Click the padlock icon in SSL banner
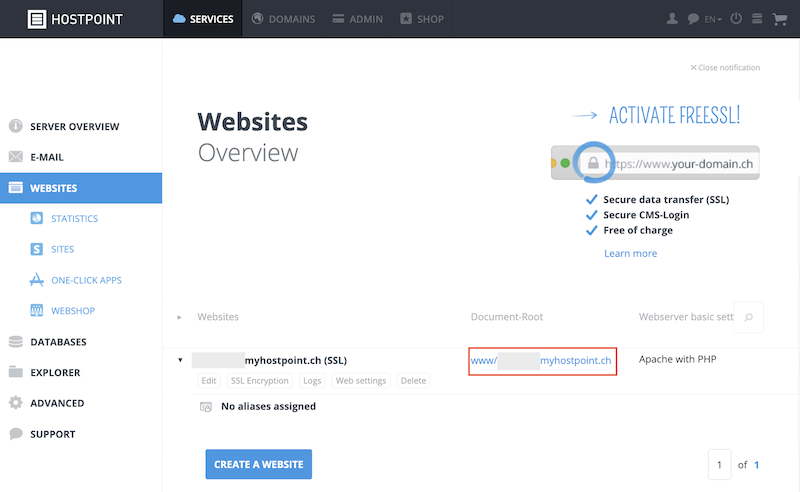 (x=593, y=163)
